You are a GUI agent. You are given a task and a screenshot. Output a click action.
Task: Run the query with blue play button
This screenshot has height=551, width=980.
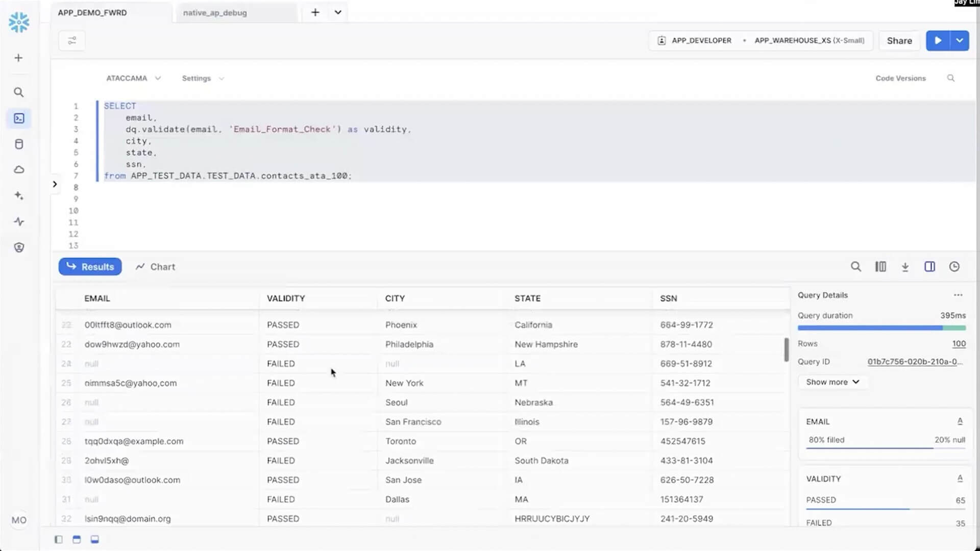pos(938,41)
